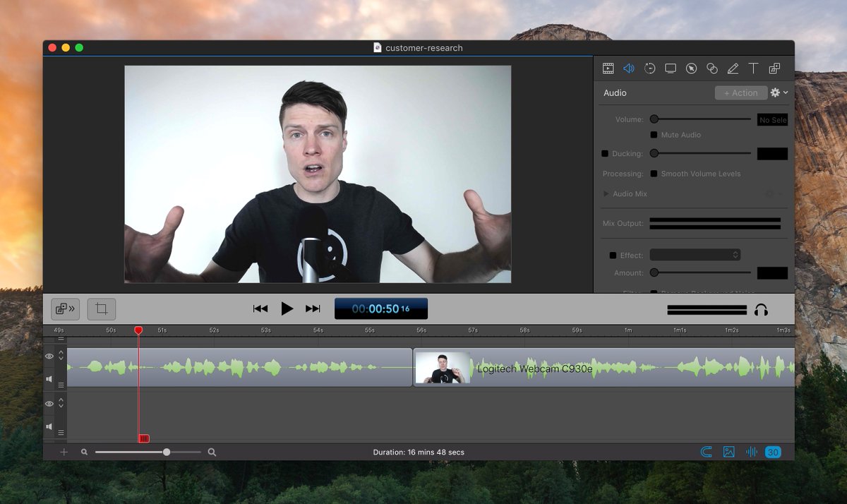847x504 pixels.
Task: Select the Logitech Webcam C930e clip thumbnail
Action: [443, 368]
